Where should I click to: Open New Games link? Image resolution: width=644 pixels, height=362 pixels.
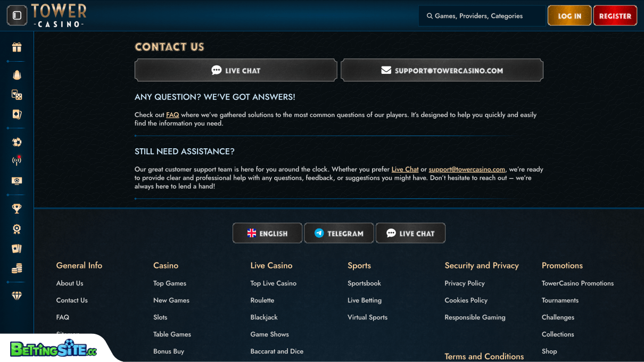point(171,300)
